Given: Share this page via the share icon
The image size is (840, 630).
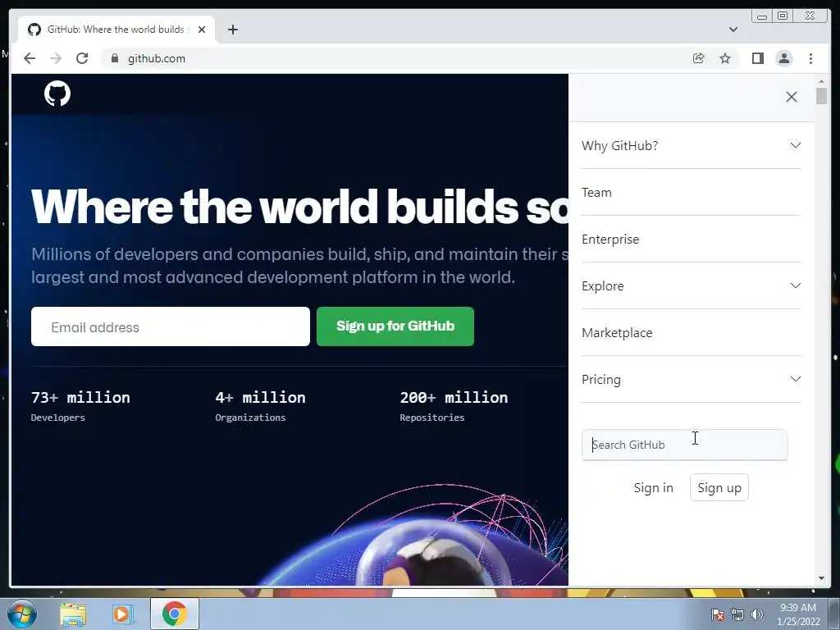Looking at the screenshot, I should click(699, 58).
